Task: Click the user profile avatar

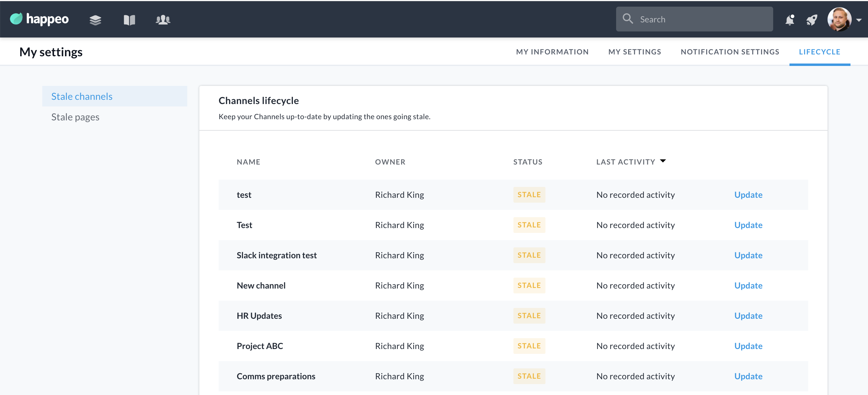Action: coord(839,19)
